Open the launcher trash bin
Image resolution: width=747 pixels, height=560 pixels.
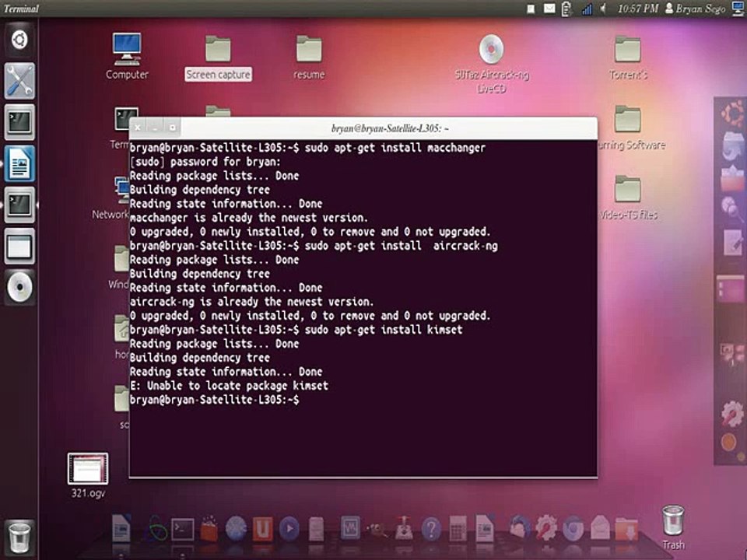[19, 537]
